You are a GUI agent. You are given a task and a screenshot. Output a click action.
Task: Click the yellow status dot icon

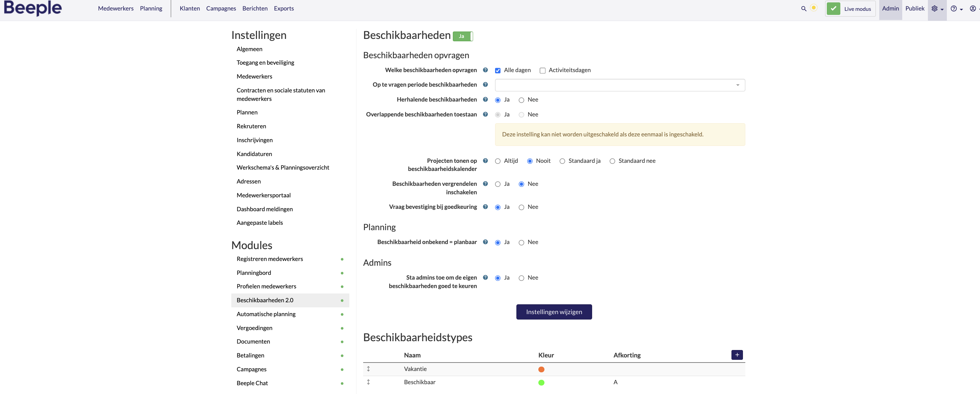pyautogui.click(x=814, y=8)
